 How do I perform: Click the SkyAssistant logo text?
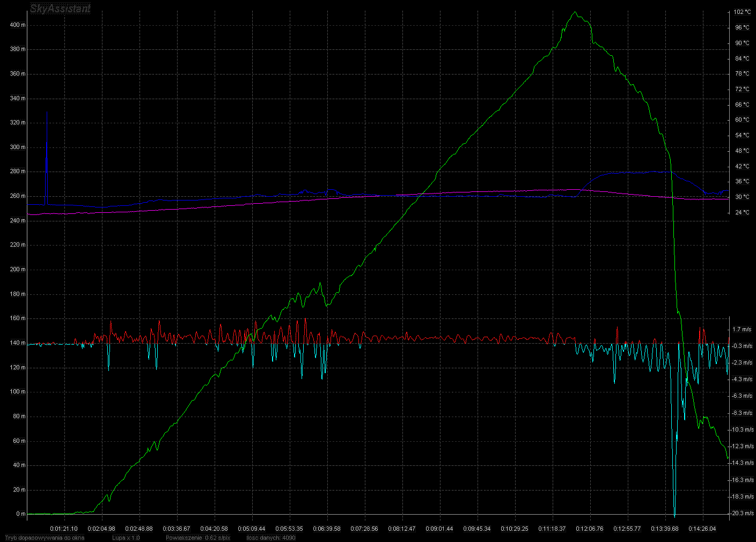(x=60, y=9)
